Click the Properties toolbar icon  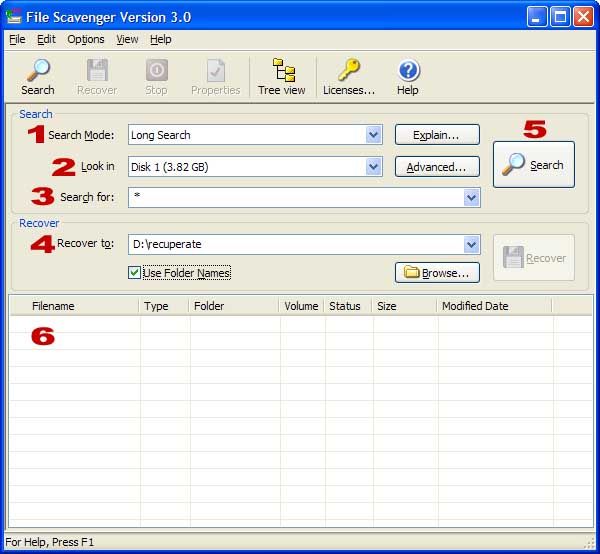[x=216, y=70]
